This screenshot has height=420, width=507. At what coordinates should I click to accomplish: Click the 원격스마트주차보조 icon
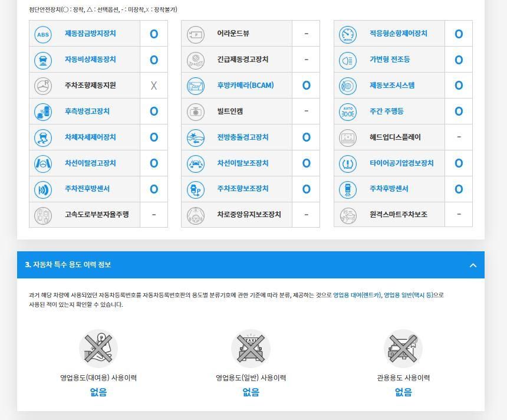[x=348, y=215]
